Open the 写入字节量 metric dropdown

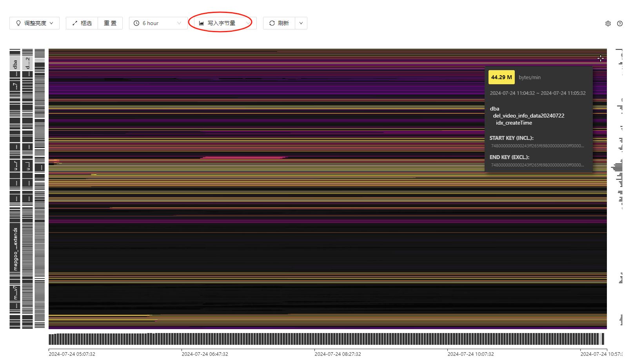(x=223, y=23)
